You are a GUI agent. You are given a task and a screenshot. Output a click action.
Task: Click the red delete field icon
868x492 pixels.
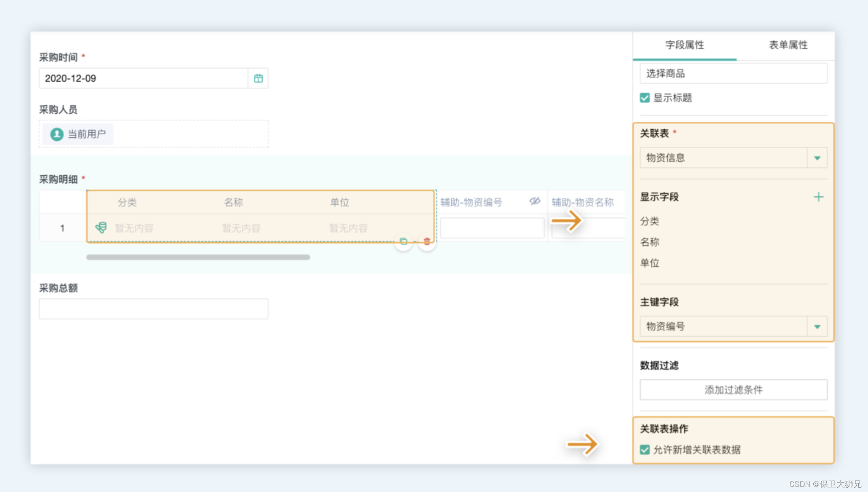coord(427,242)
